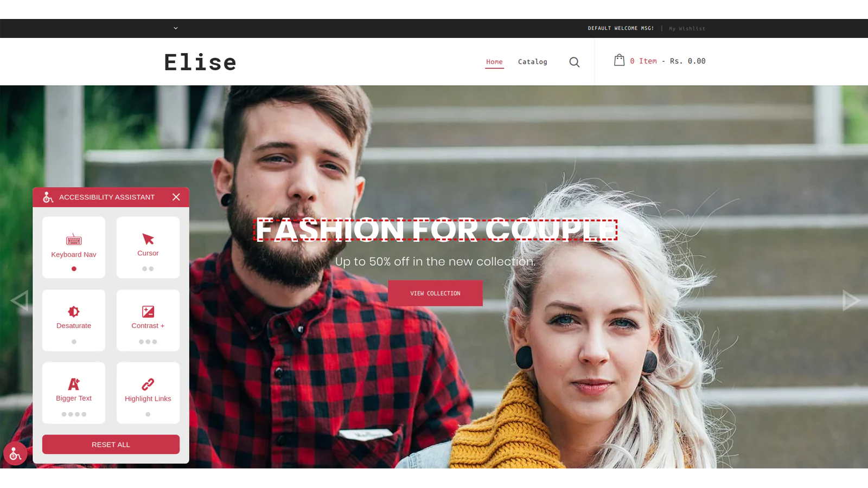Toggle the Contrast + option
Image resolution: width=868 pixels, height=488 pixels.
(x=148, y=320)
